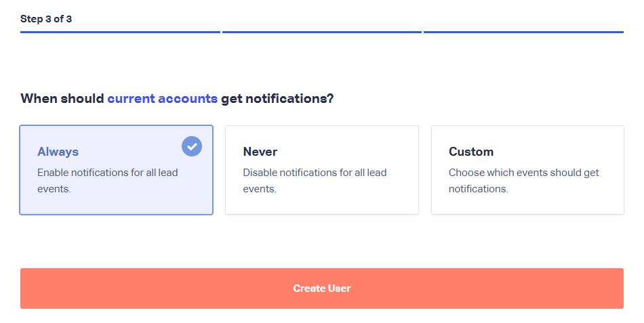Click the Step 3 of 3 label
The height and width of the screenshot is (323, 644).
click(x=46, y=19)
